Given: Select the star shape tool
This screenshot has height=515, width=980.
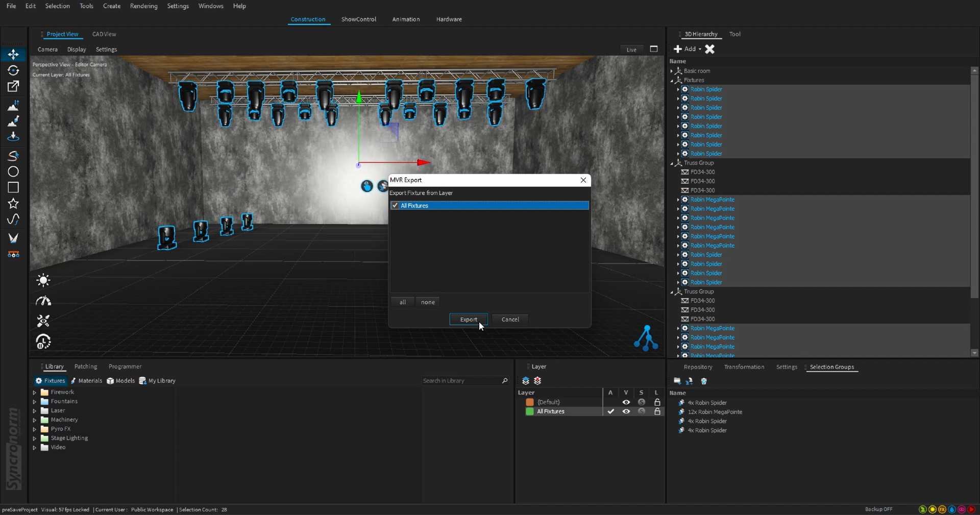Looking at the screenshot, I should pyautogui.click(x=13, y=204).
